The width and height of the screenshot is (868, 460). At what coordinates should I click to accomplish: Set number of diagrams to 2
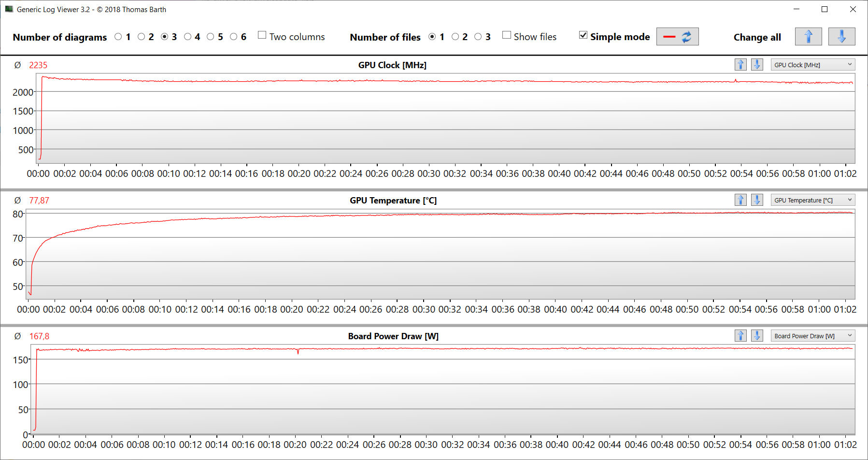(142, 37)
